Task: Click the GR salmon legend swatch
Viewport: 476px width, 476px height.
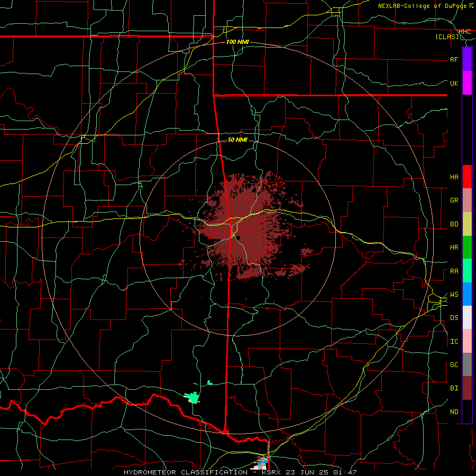Action: (467, 200)
